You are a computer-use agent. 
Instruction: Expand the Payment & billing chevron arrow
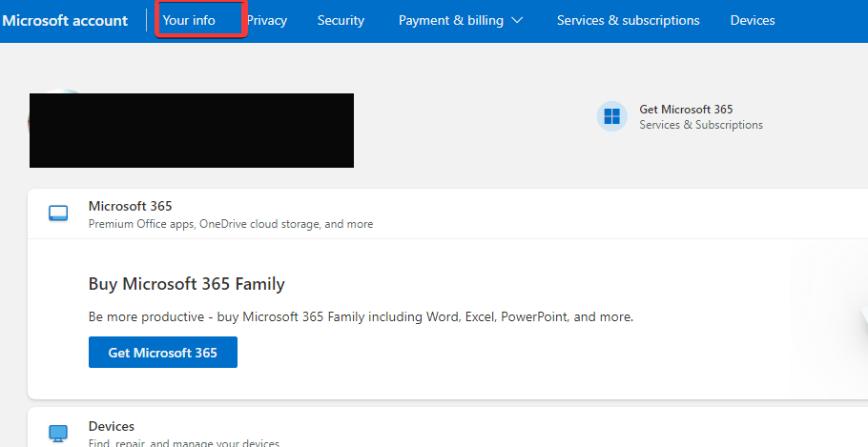(x=517, y=20)
